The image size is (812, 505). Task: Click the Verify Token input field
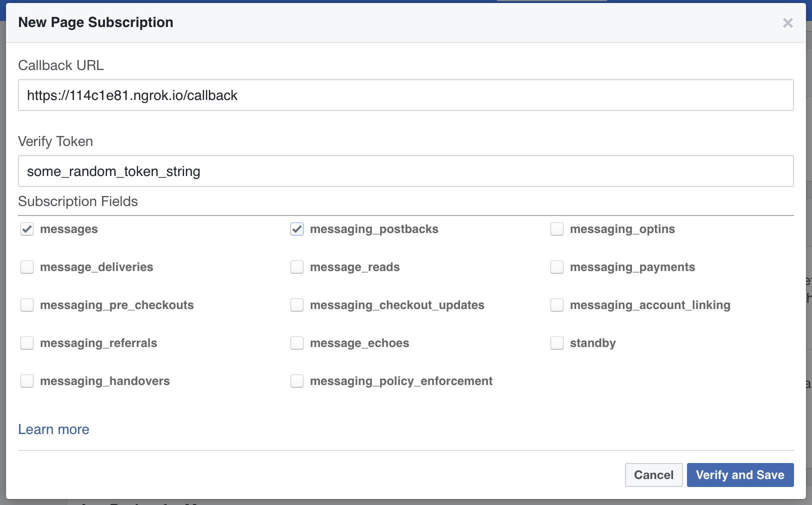pos(405,171)
